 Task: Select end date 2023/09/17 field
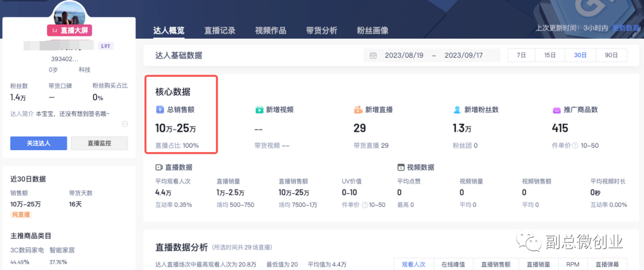(x=464, y=55)
